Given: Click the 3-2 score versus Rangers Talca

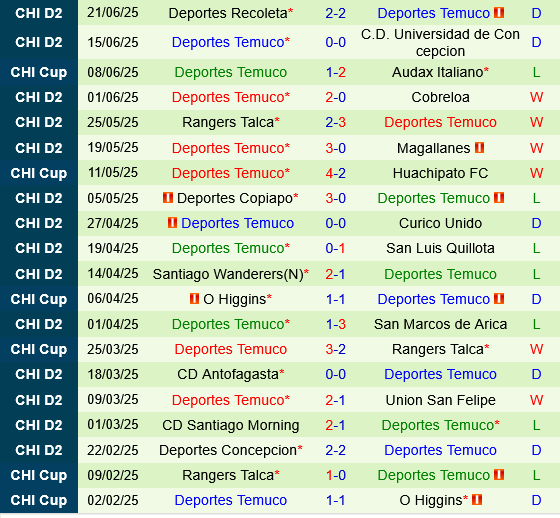Looking at the screenshot, I should click(335, 349).
